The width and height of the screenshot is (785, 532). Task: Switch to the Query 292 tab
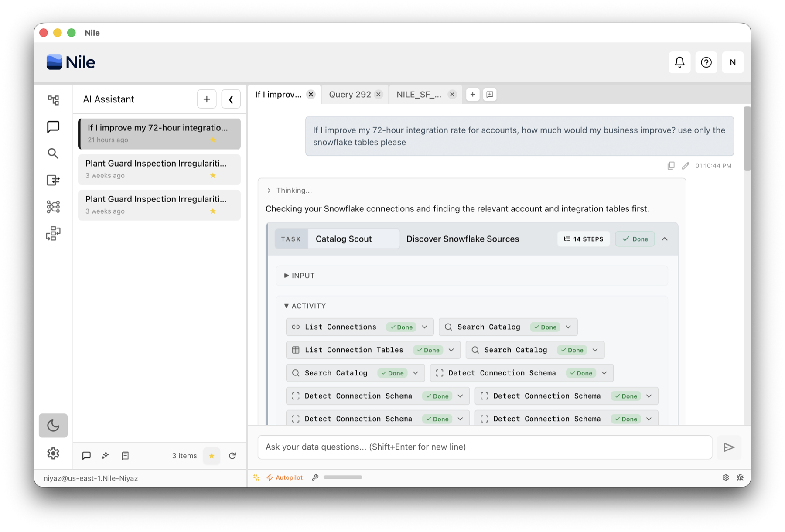(350, 95)
